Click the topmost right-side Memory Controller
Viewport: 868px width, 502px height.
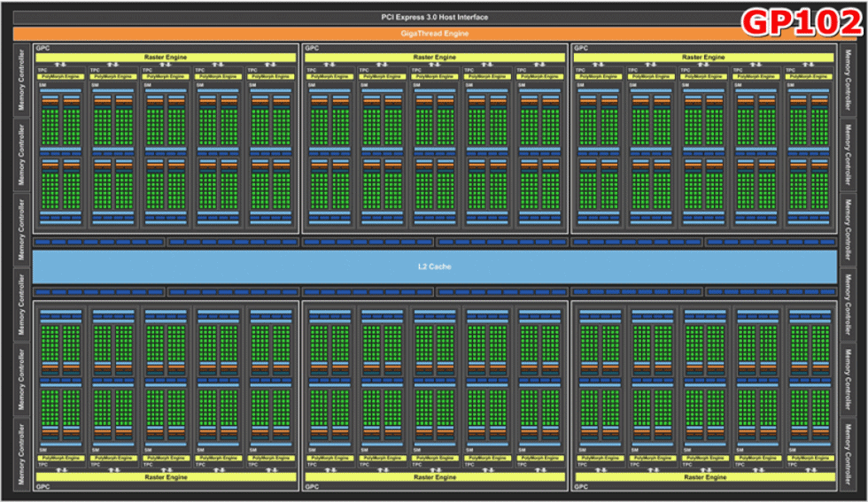pos(849,80)
